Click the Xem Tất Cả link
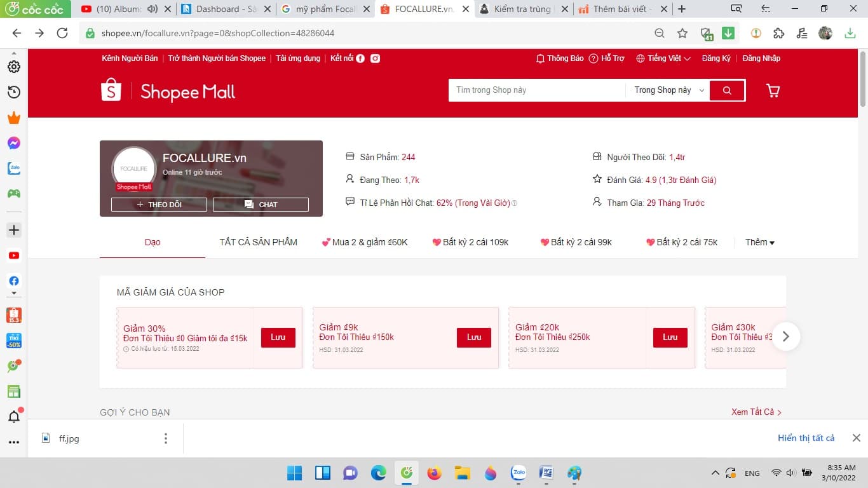Screen dimensions: 868x488 point(756,412)
